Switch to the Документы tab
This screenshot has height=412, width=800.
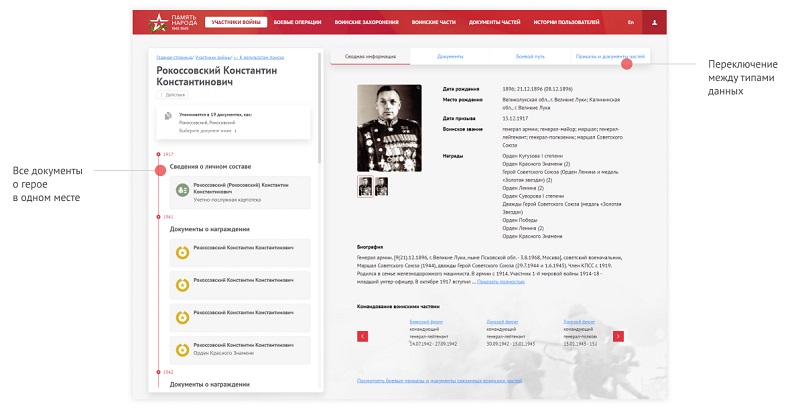coord(450,57)
